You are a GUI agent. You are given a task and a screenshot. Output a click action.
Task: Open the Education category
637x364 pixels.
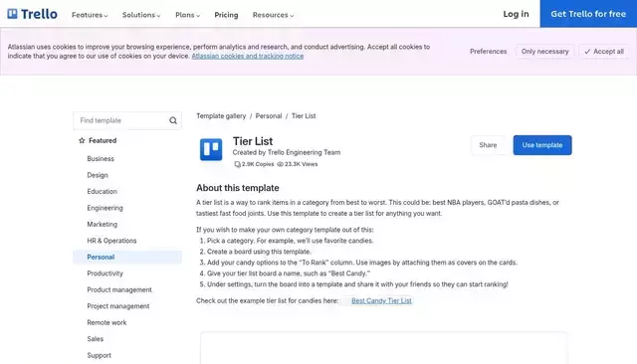coord(102,192)
